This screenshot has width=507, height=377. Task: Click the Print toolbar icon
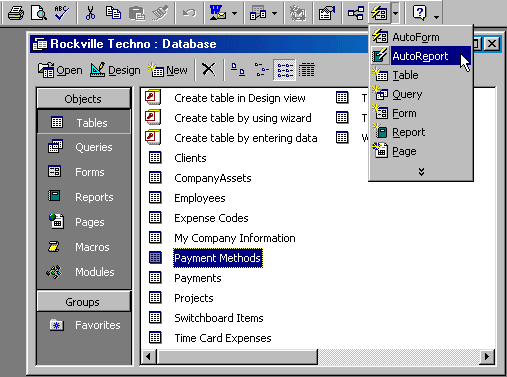(16, 14)
